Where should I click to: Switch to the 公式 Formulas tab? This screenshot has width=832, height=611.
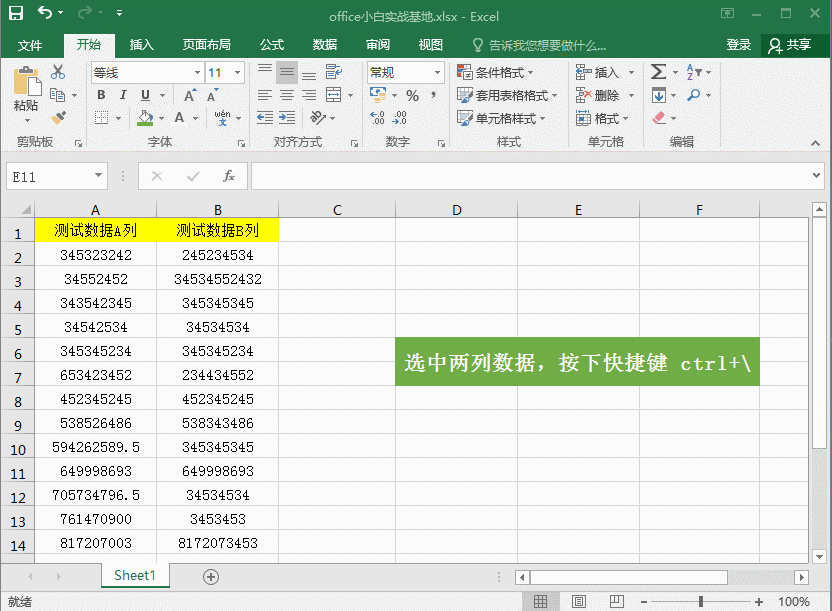(272, 45)
